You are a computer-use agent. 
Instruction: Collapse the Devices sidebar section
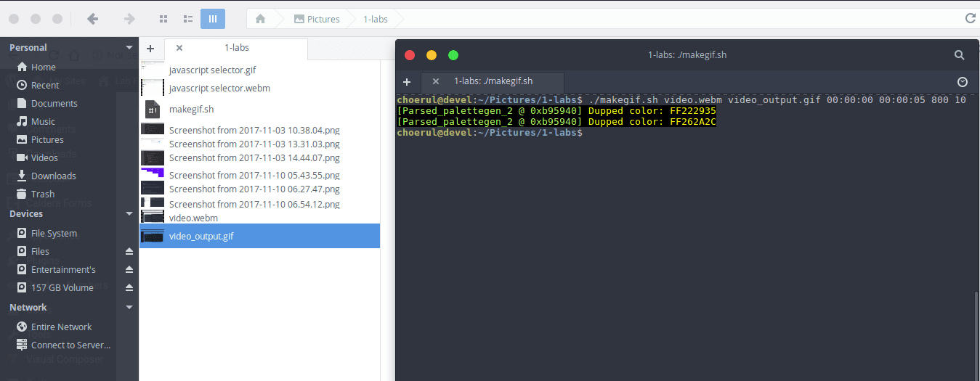129,214
